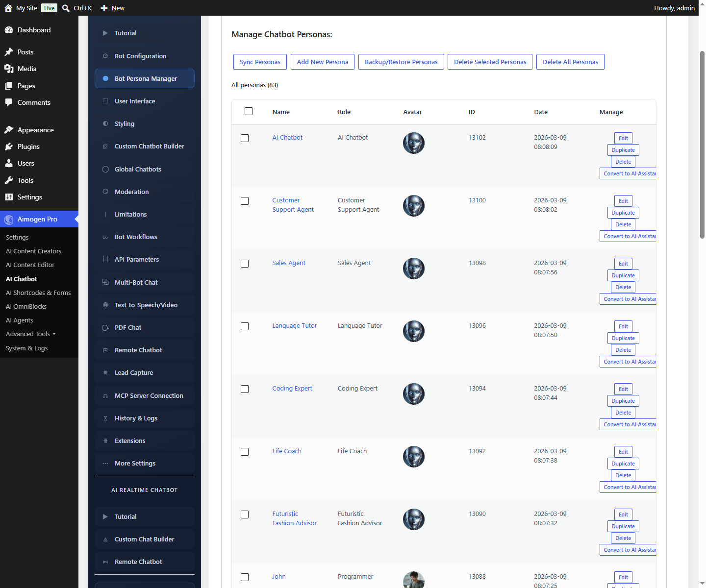The image size is (706, 588).
Task: Click the Add New Persona button
Action: click(323, 62)
